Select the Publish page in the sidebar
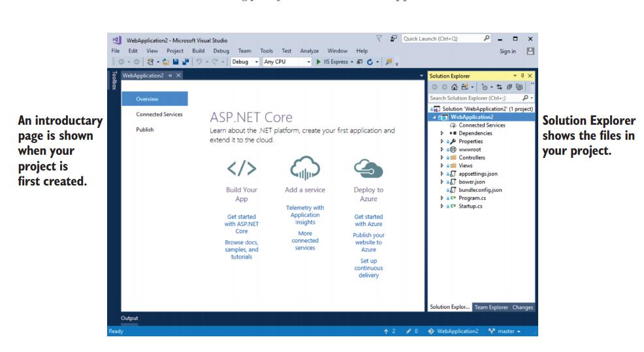Image resolution: width=644 pixels, height=352 pixels. (144, 129)
